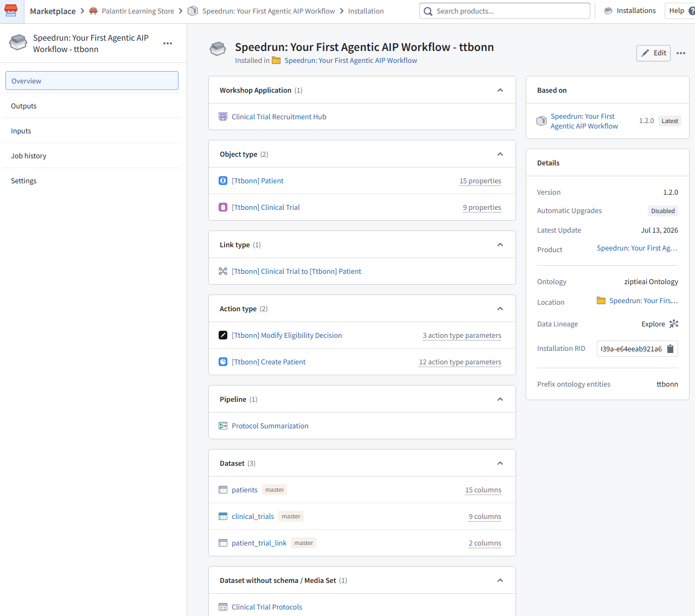This screenshot has width=695, height=616.
Task: Open the patients dataset
Action: pyautogui.click(x=245, y=490)
